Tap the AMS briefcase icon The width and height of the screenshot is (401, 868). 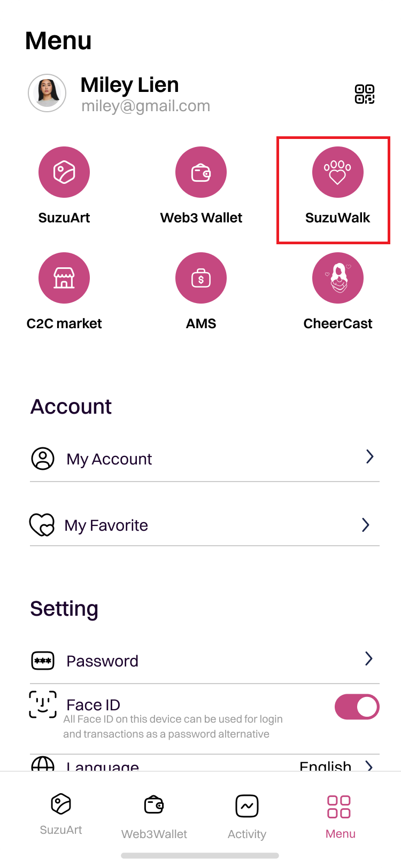point(201,278)
